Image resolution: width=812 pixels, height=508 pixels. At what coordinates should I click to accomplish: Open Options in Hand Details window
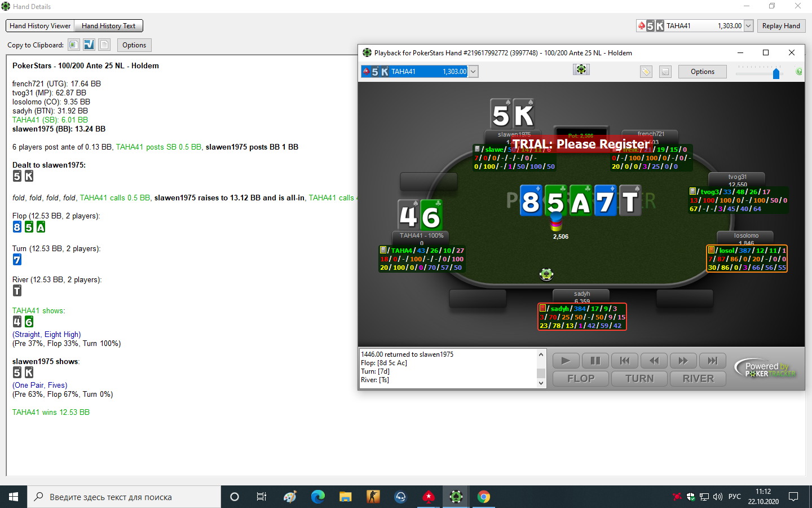(x=134, y=45)
